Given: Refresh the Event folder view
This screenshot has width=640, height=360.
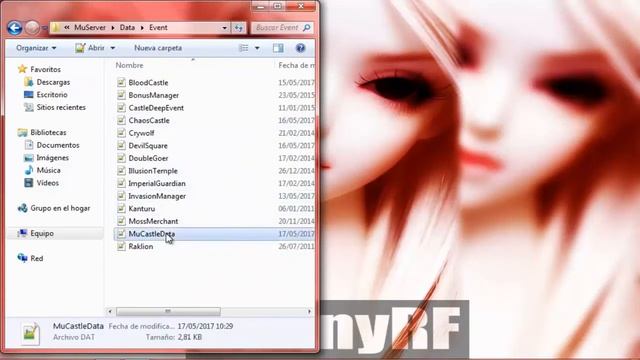Looking at the screenshot, I should pyautogui.click(x=239, y=28).
